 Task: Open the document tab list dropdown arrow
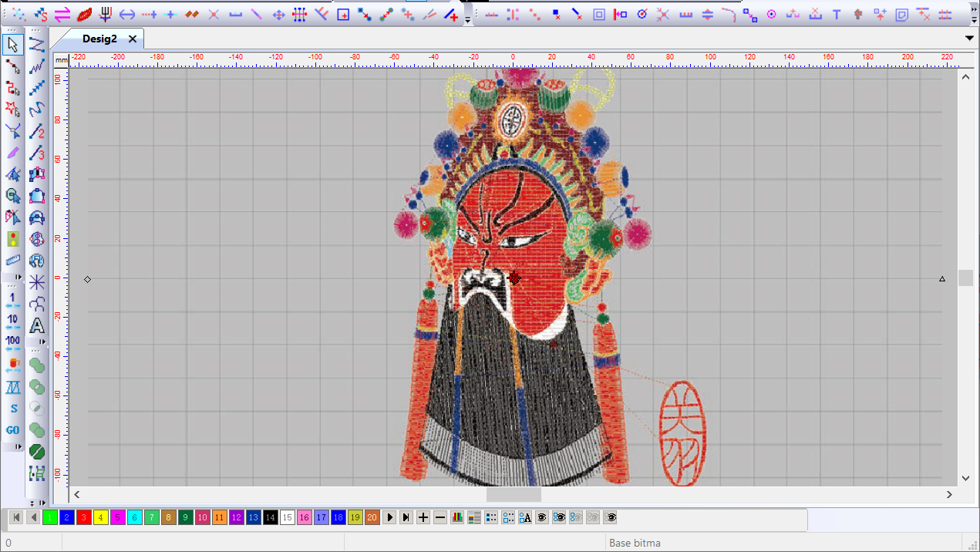(x=970, y=38)
